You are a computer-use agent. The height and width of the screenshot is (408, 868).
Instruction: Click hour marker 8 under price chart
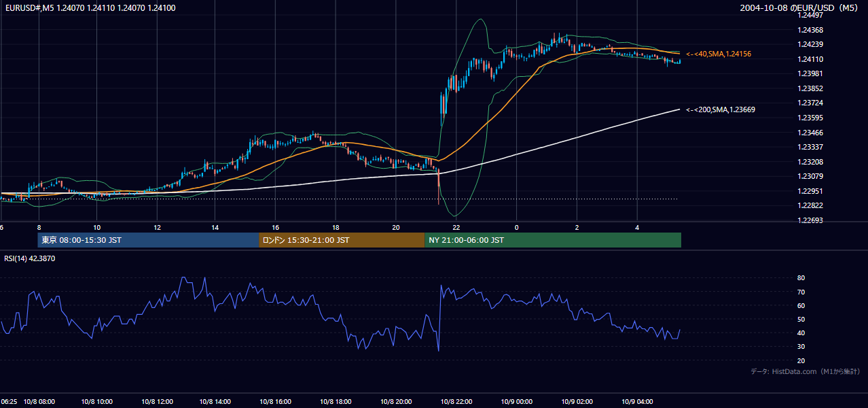tap(39, 227)
